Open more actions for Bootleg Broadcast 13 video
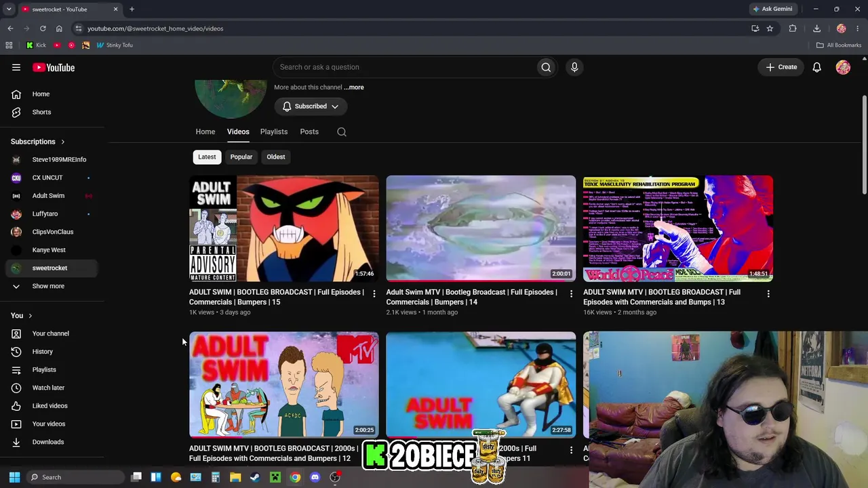 pyautogui.click(x=768, y=293)
